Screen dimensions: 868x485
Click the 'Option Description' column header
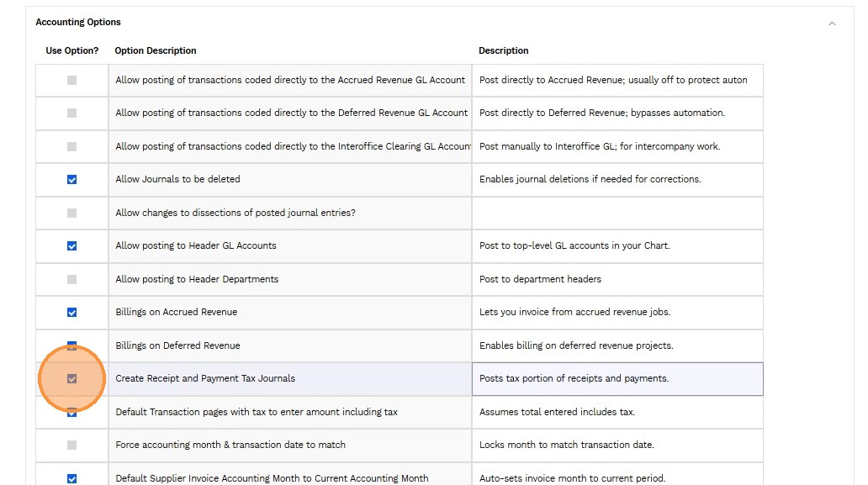(156, 50)
